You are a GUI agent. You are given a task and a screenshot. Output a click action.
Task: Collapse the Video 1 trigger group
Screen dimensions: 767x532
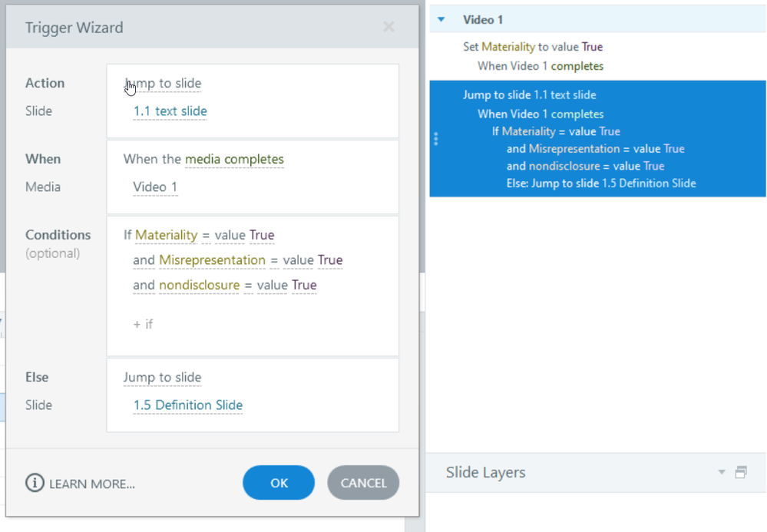point(441,19)
